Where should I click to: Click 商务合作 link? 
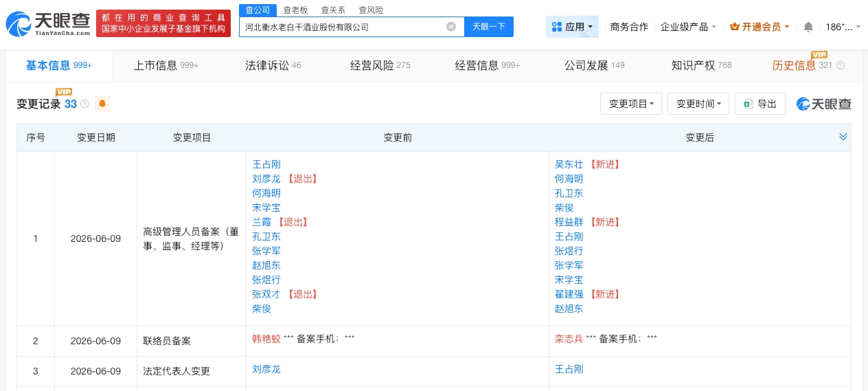[629, 27]
